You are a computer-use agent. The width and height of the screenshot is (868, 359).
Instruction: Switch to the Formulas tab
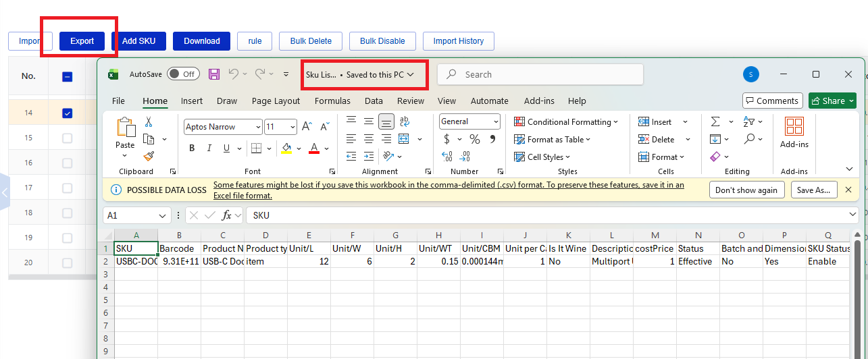point(332,101)
